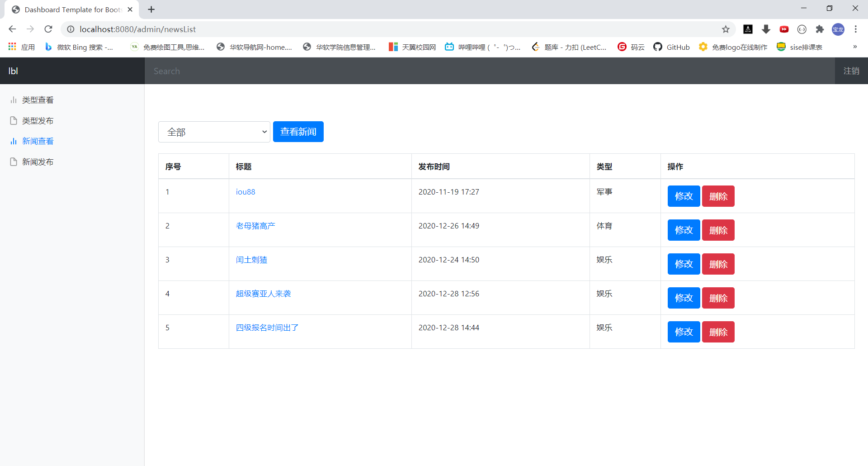Click 删除 for news iou88
This screenshot has width=868, height=466.
(718, 196)
